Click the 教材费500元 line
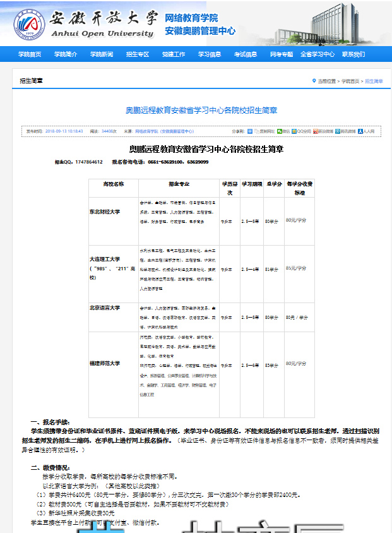This screenshot has height=533, width=392. 133,504
